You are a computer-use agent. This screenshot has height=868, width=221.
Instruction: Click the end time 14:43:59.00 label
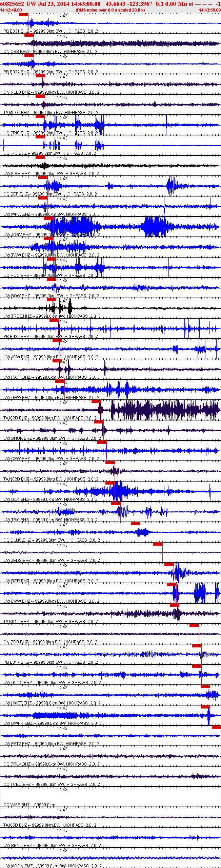(210, 10)
